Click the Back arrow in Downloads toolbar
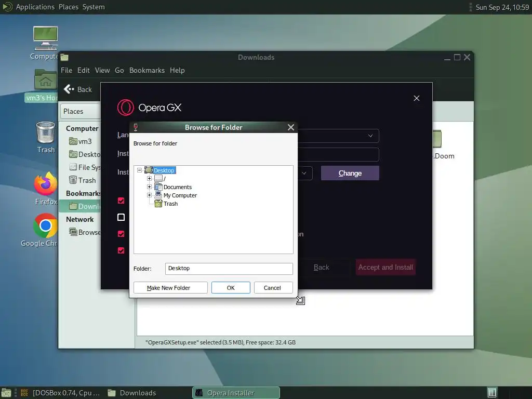The height and width of the screenshot is (399, 532). 69,89
